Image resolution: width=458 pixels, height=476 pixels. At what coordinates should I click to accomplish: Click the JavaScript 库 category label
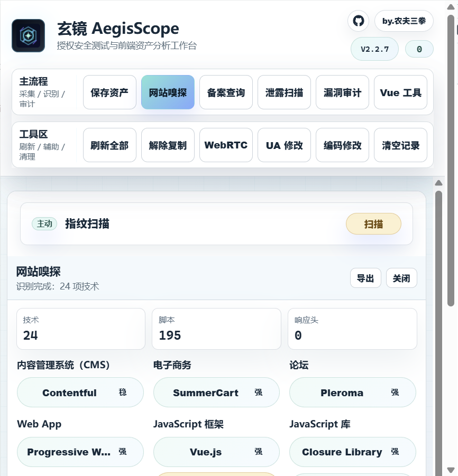[x=320, y=424]
